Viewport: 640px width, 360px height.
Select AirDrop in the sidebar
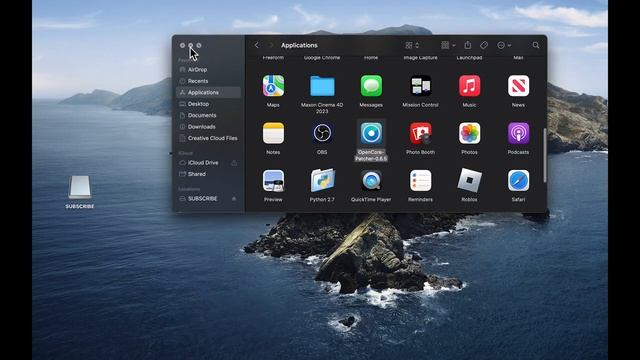(x=208, y=70)
